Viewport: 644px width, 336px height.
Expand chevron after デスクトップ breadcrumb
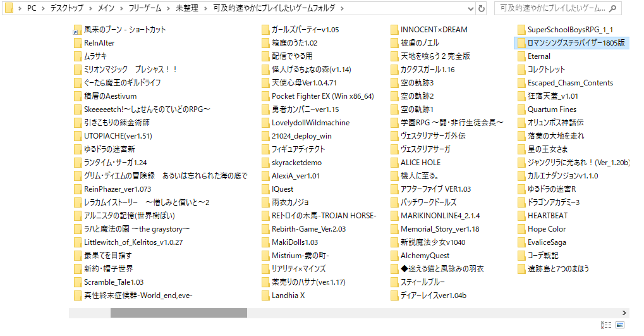(x=90, y=8)
